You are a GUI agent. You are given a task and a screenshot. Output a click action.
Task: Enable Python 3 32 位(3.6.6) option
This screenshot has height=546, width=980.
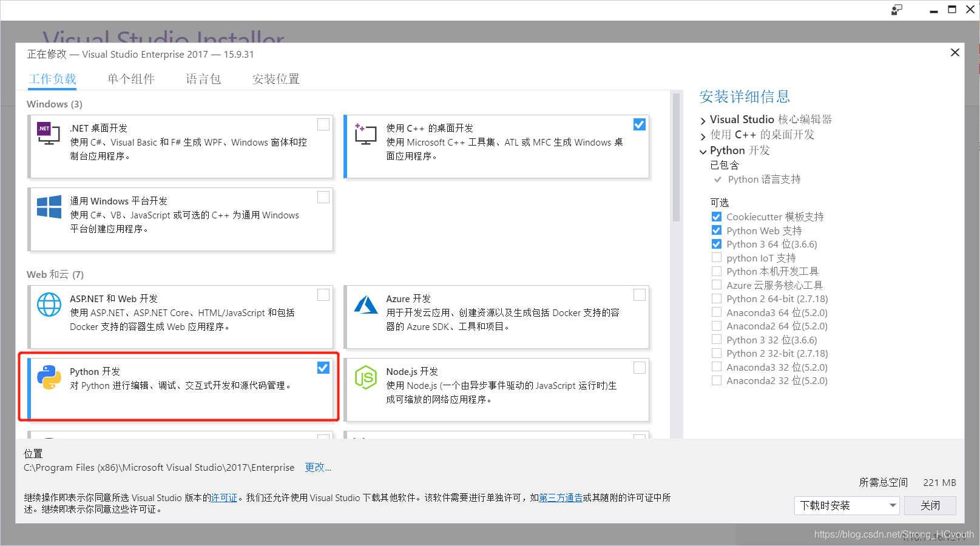click(717, 340)
